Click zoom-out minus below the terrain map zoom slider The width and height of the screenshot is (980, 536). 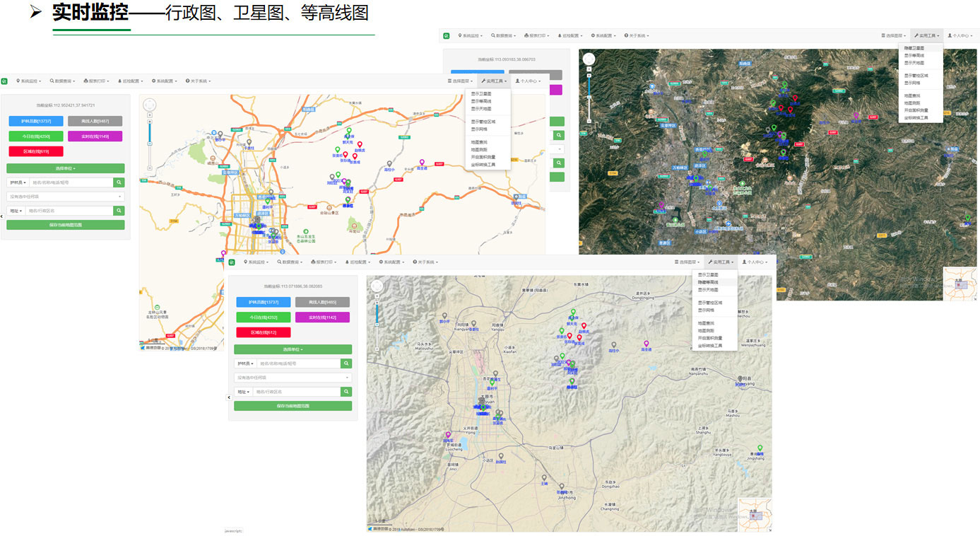377,349
